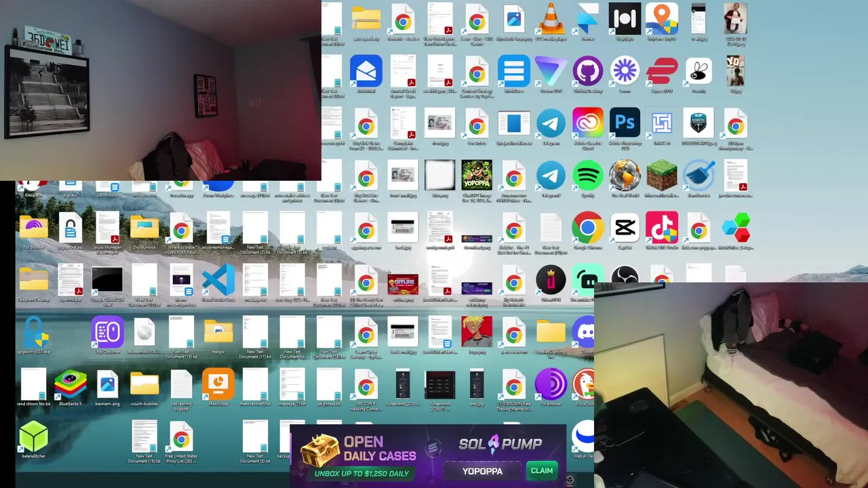The image size is (868, 488).
Task: Launch the Adobe Photoshop shortcut
Action: 625,123
